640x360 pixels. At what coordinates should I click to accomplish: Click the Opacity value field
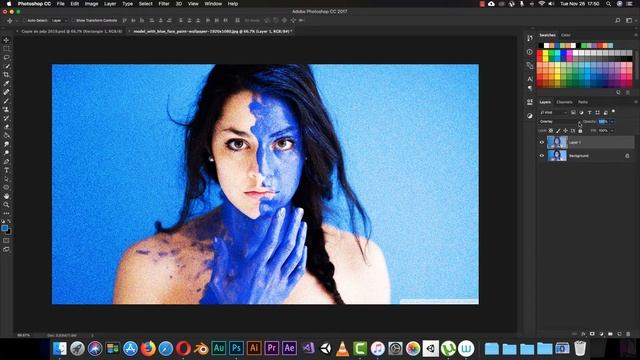[603, 122]
